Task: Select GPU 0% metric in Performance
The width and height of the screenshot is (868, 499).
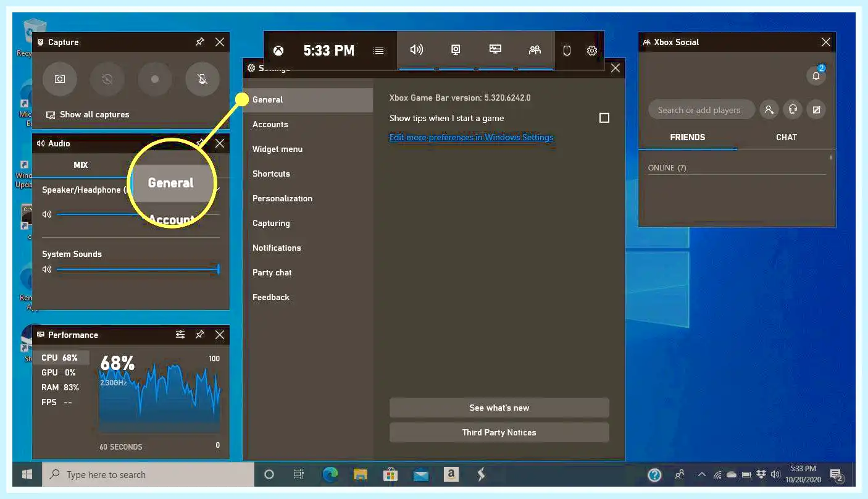Action: (61, 372)
